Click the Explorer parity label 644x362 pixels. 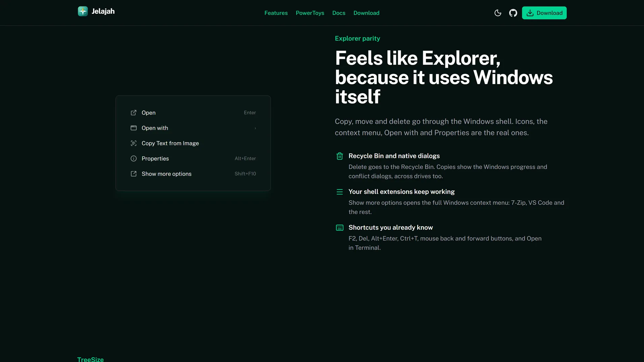(x=357, y=38)
